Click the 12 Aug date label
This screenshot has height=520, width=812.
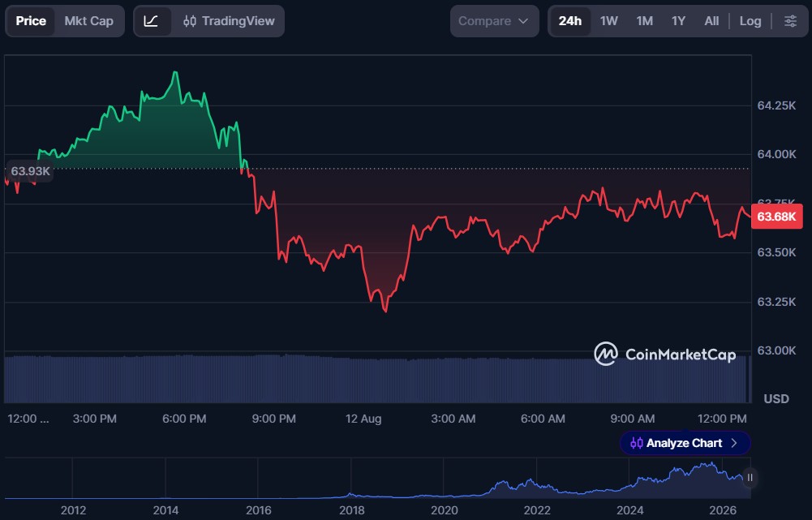pos(363,419)
